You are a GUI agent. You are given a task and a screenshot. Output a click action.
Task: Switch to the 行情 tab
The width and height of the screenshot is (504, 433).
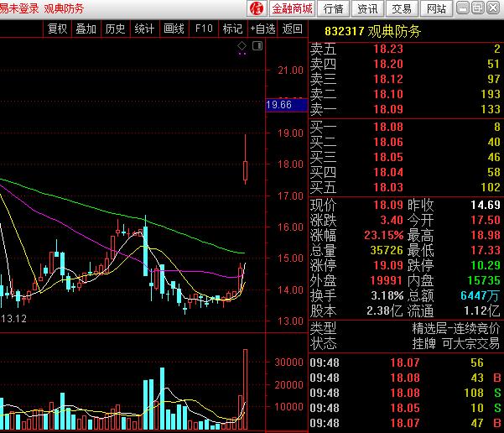333,9
